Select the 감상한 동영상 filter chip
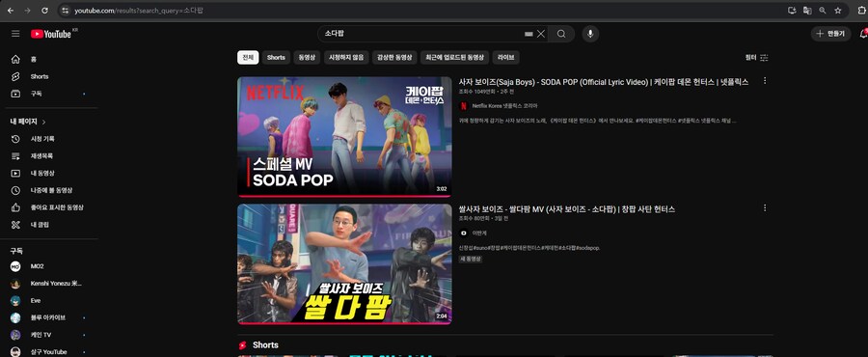Viewport: 868px width, 357px height. coord(394,58)
